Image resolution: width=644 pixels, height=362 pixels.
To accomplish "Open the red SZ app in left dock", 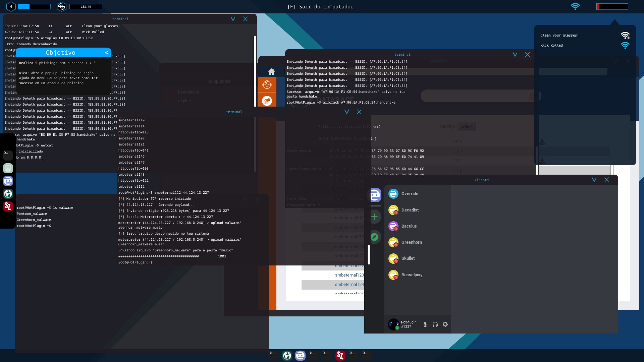I will (8, 206).
